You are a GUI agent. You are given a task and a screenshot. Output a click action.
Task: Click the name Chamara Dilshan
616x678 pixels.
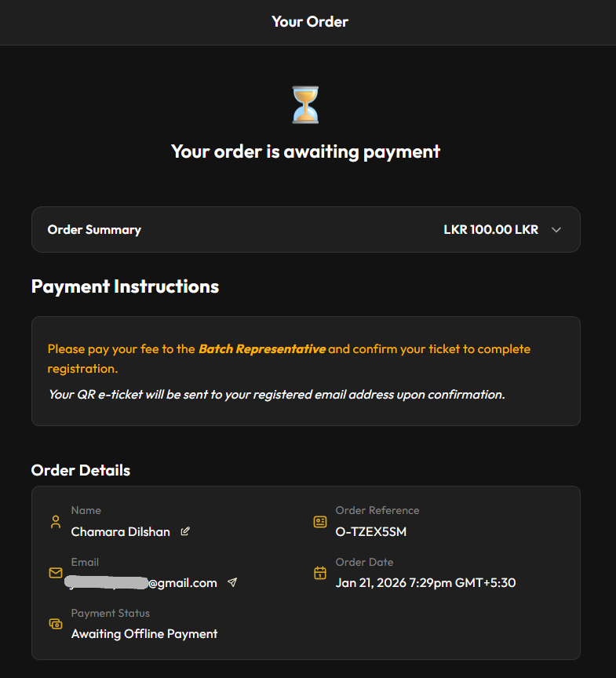click(x=120, y=532)
